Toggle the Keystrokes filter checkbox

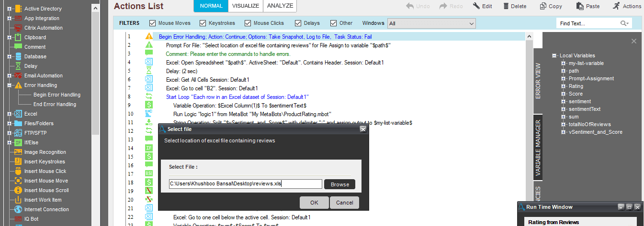point(203,23)
